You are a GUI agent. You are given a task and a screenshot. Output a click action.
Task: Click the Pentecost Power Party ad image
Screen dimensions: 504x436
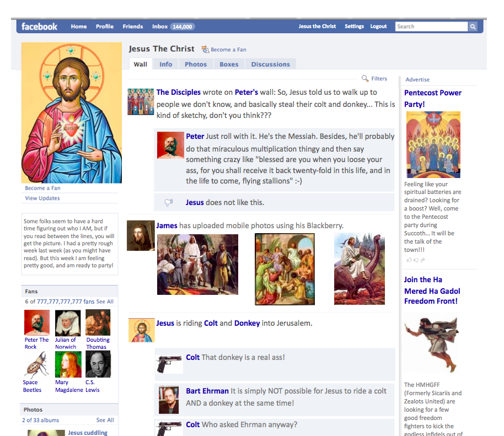click(433, 144)
